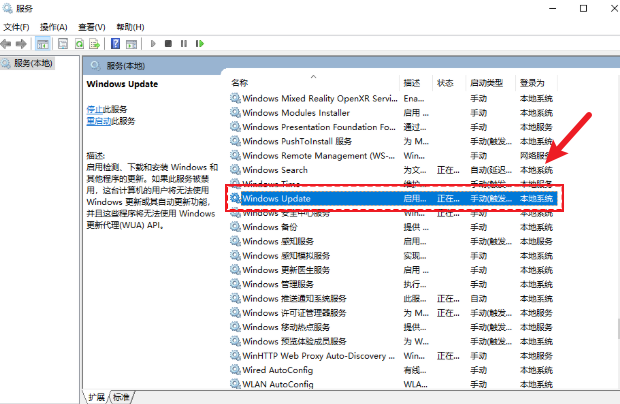Click gear icon of Windows Update row
Screen dimensions: 620x404
235,198
